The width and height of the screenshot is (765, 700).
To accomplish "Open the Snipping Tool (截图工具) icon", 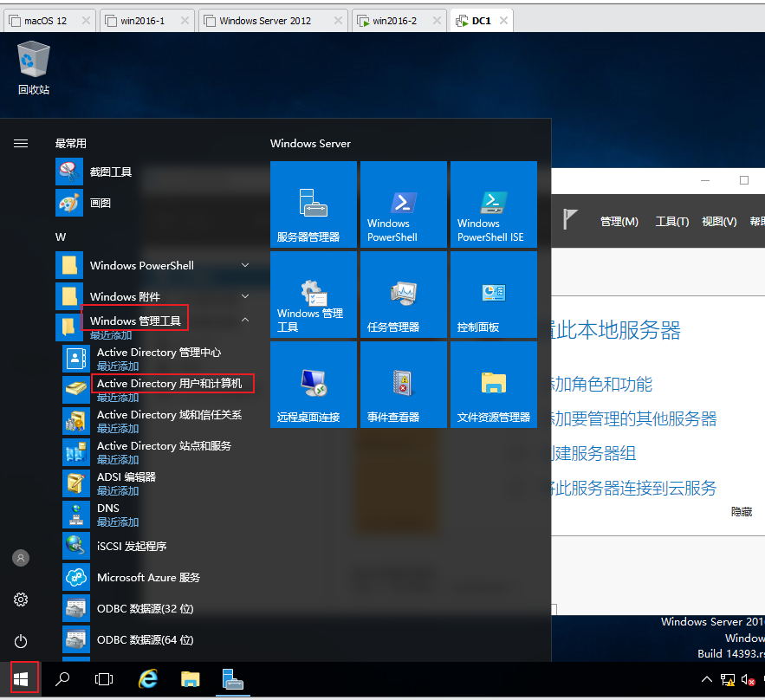I will (x=69, y=172).
